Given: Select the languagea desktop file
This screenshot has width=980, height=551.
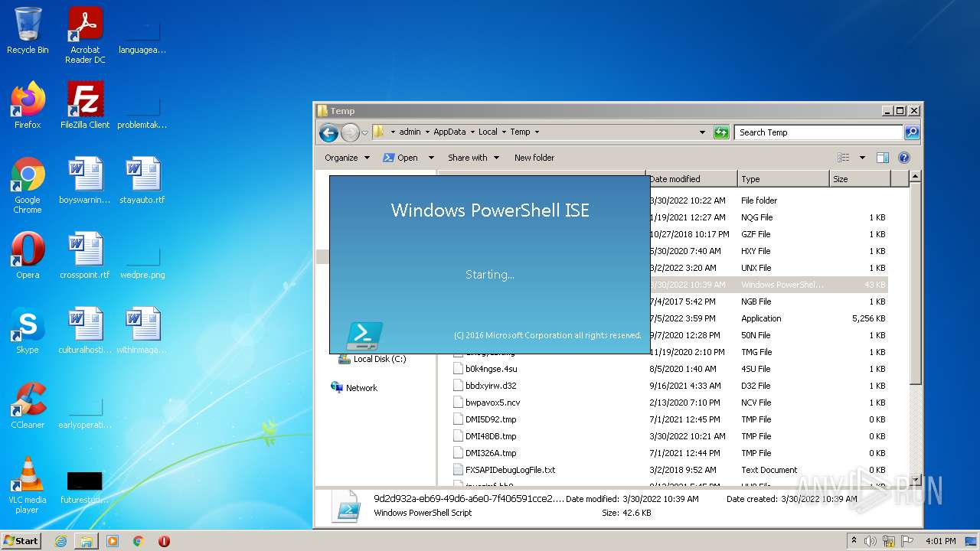Looking at the screenshot, I should click(x=142, y=37).
